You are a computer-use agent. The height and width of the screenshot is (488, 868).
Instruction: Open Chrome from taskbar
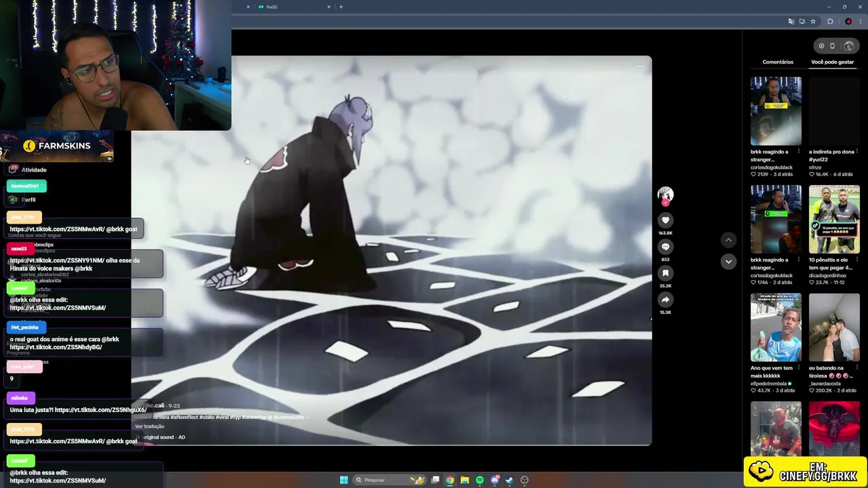[x=450, y=480]
